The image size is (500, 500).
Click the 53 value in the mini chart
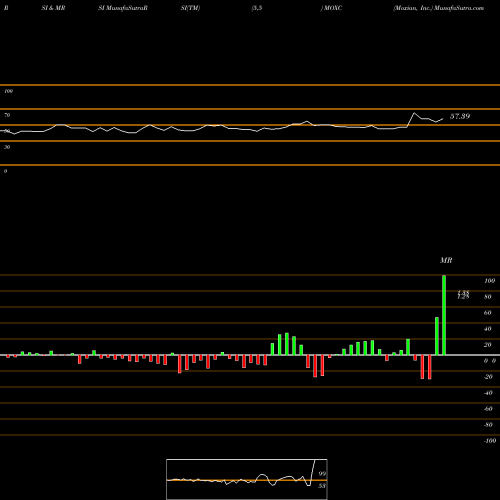(x=322, y=486)
